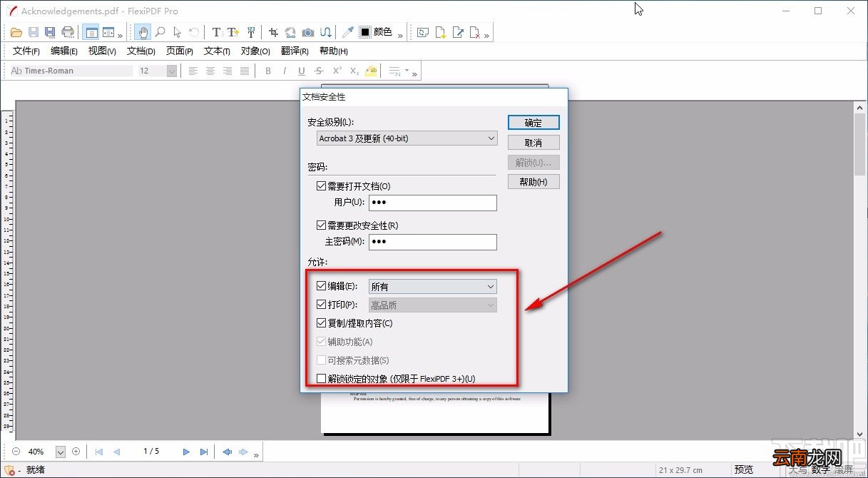
Task: Open the 视图(V) menu
Action: pos(102,51)
